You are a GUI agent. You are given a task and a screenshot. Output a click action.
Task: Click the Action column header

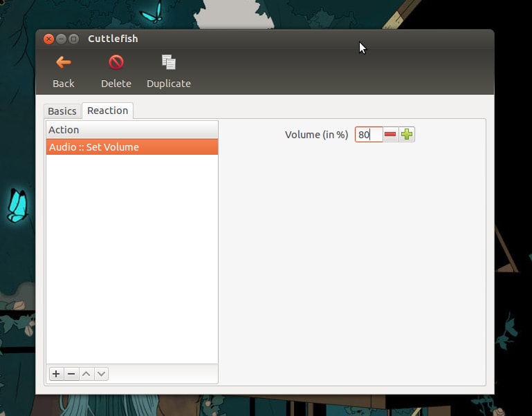click(132, 130)
